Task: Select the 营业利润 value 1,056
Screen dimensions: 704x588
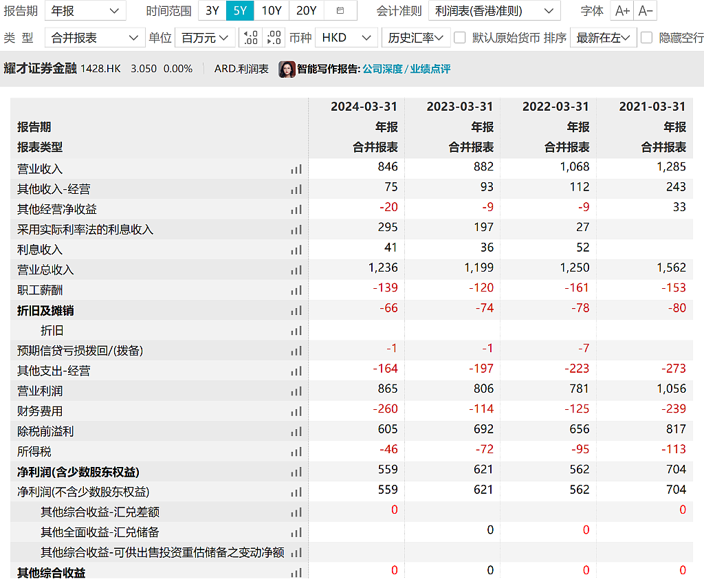Action: [671, 389]
